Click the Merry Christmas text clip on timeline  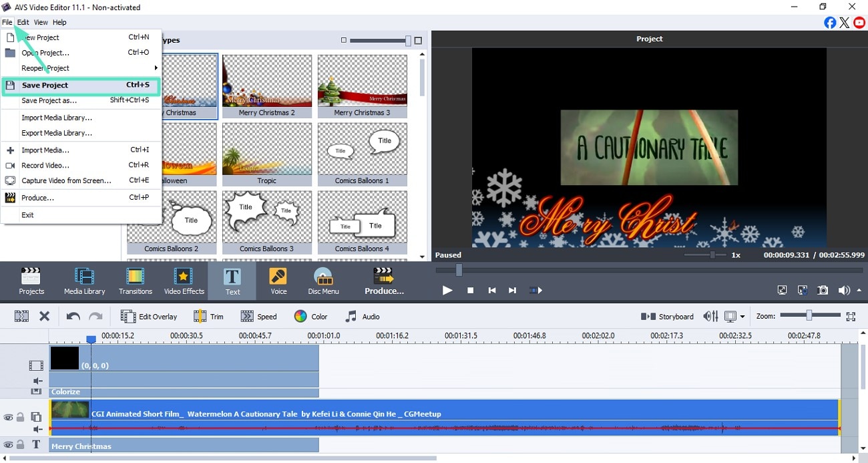pos(184,446)
